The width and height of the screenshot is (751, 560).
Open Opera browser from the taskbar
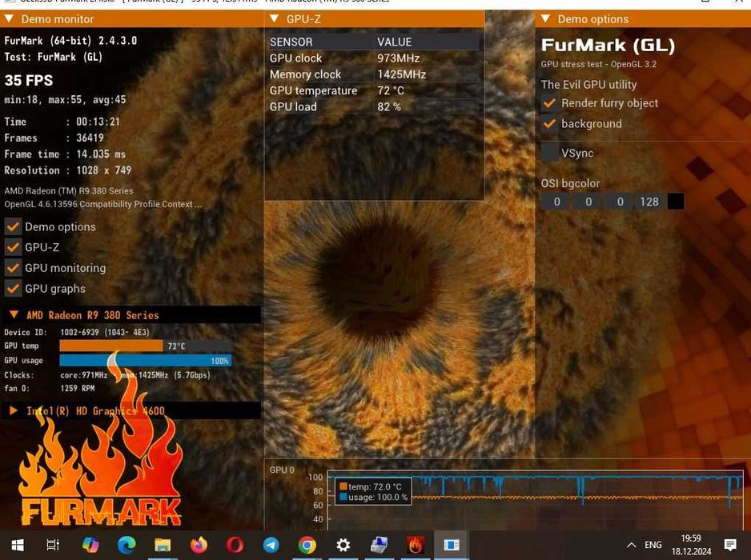tap(235, 545)
